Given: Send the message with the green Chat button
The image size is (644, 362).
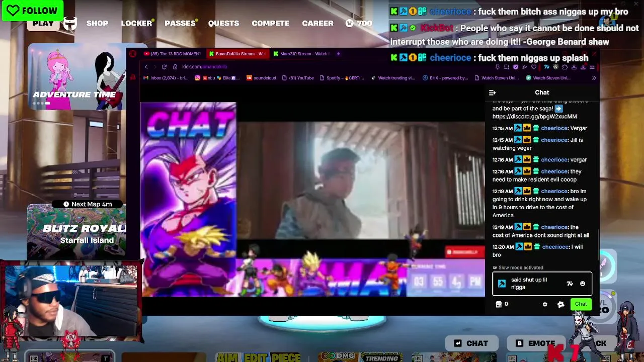Looking at the screenshot, I should [x=581, y=304].
